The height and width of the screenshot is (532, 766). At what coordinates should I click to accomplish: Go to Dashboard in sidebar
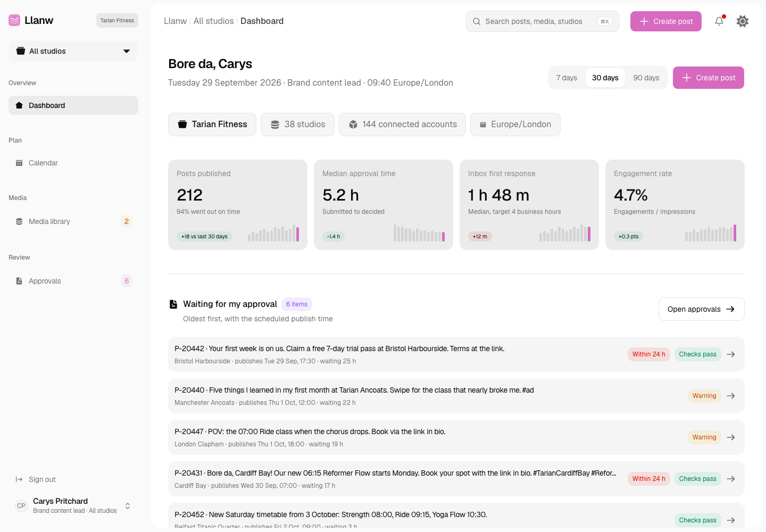tap(73, 105)
